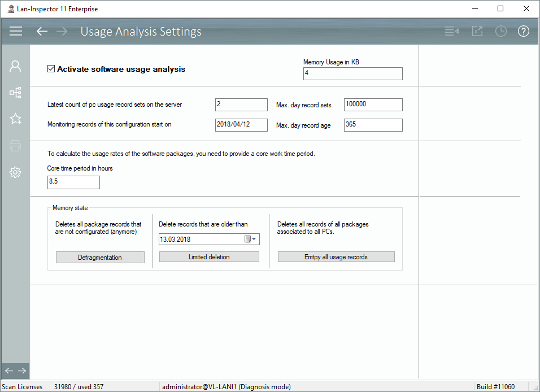Expand the date picker calendar dropdown
The image size is (540, 392).
point(250,239)
